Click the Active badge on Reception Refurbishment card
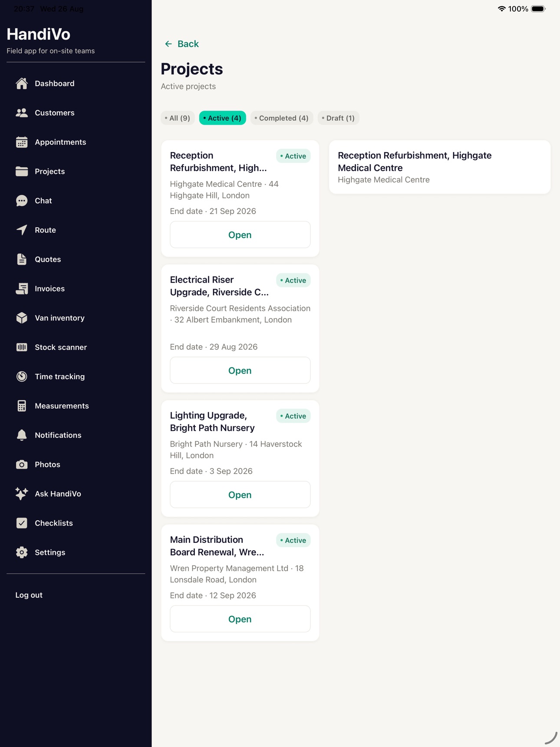Image resolution: width=560 pixels, height=747 pixels. (293, 156)
